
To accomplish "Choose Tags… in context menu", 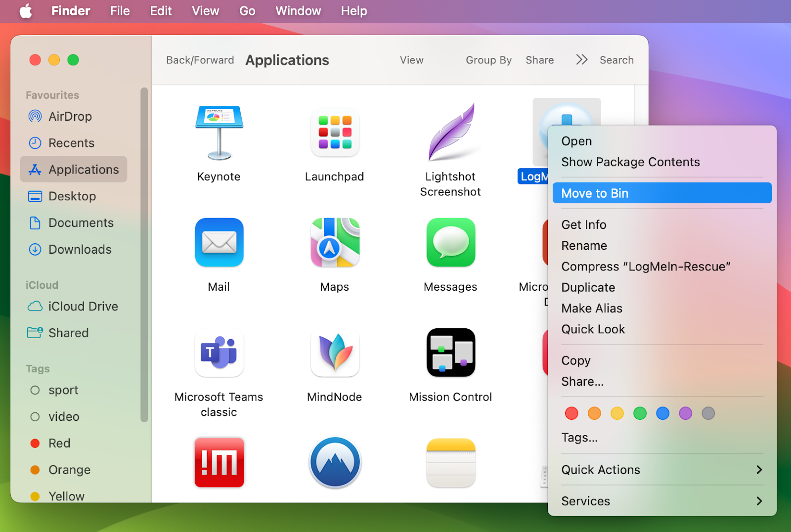I will (662, 438).
